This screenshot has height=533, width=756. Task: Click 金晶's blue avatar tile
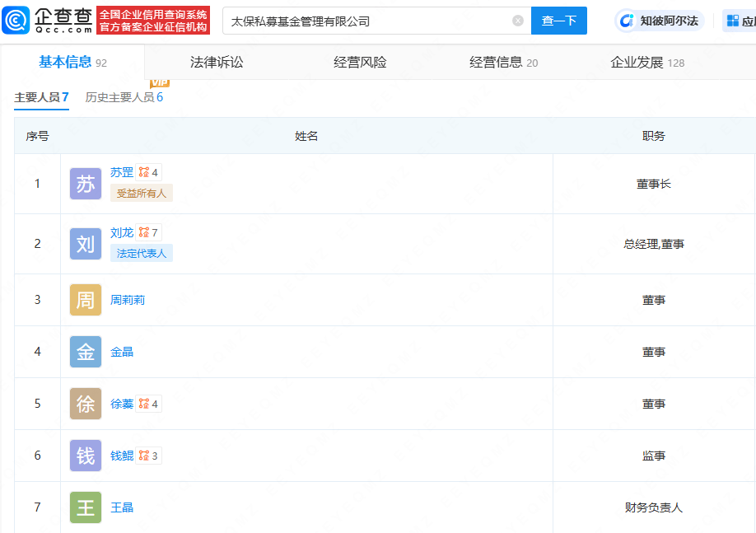point(86,352)
